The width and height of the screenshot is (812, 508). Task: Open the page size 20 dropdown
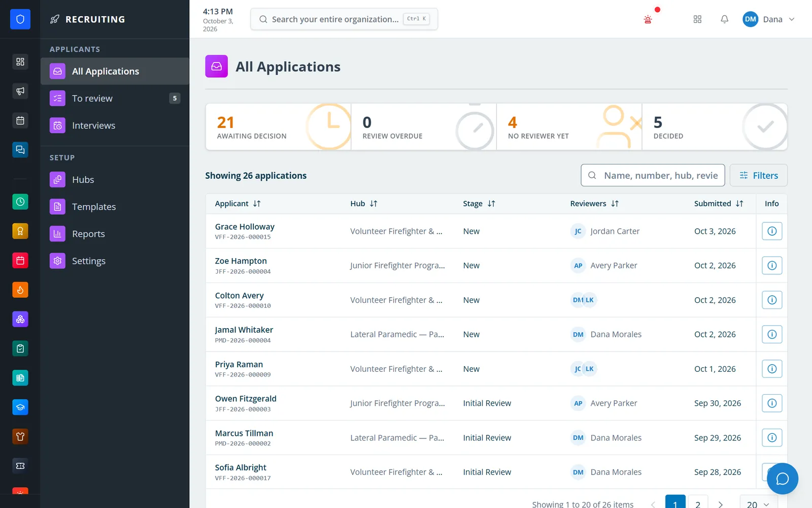point(758,504)
